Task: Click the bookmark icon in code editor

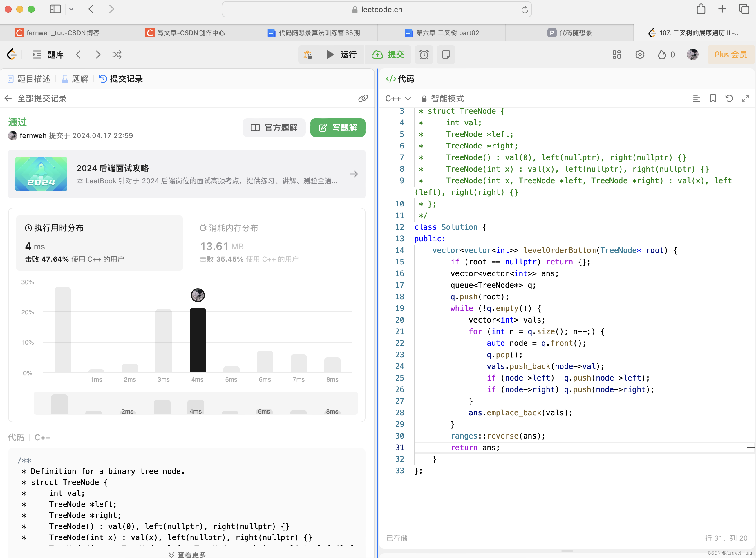Action: point(713,98)
